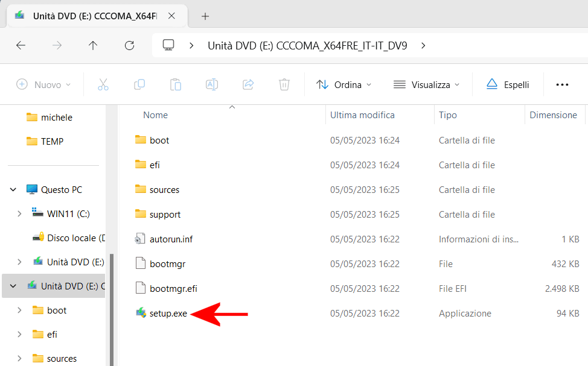Click the Espelli eject button
The height and width of the screenshot is (366, 588).
tap(508, 84)
